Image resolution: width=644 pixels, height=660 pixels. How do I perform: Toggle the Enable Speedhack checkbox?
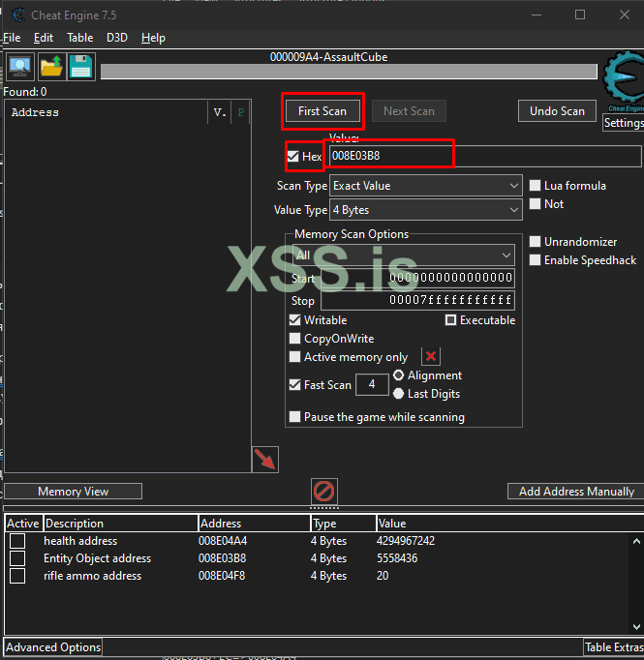(535, 260)
